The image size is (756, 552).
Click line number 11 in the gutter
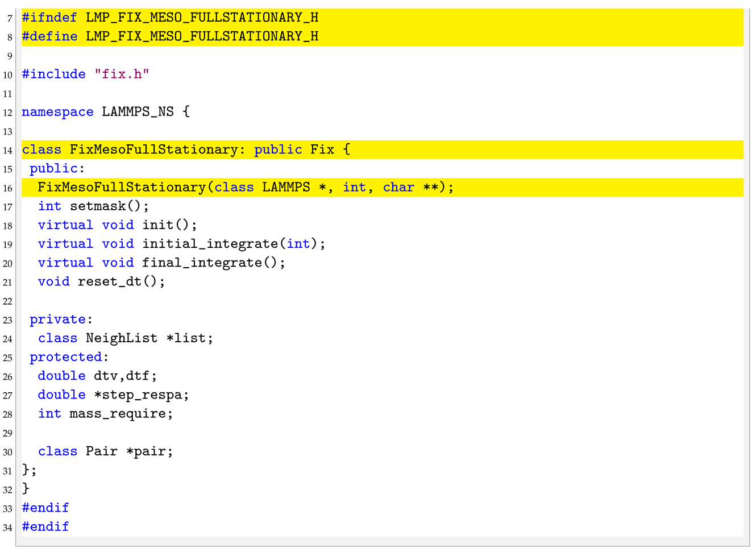[7, 93]
